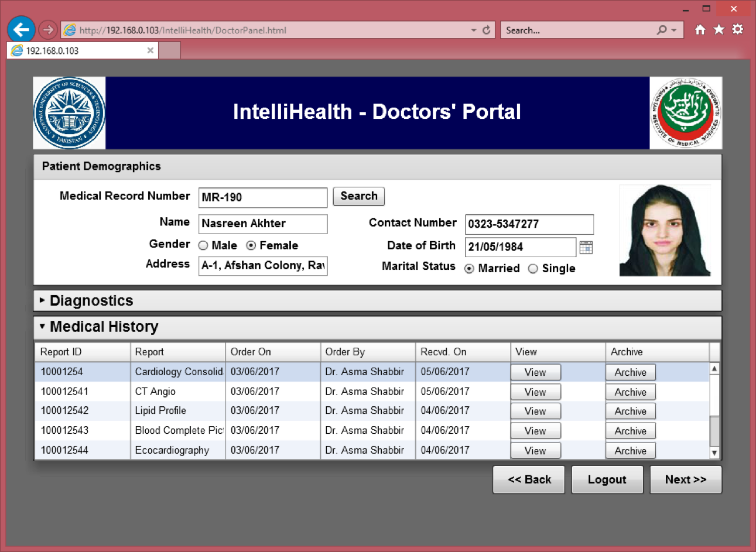Viewport: 756px width, 552px height.
Task: Select the Male gender radio button
Action: (203, 246)
